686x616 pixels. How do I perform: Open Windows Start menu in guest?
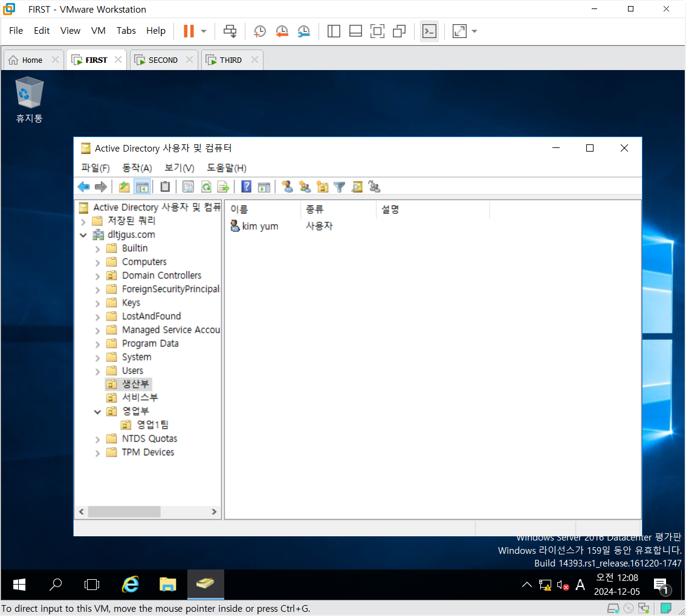(19, 585)
